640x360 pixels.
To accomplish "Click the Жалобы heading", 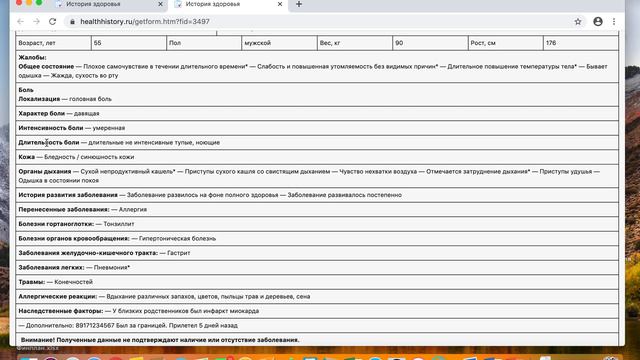I will [x=32, y=58].
